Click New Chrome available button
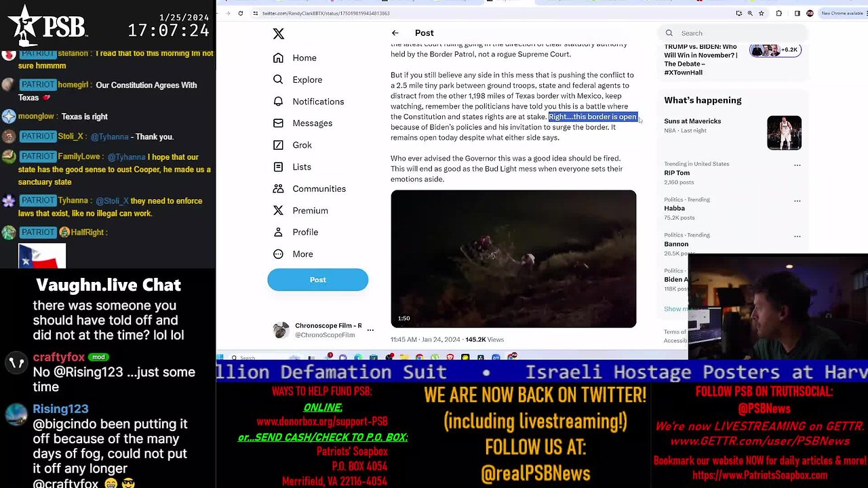The image size is (868, 488). click(843, 13)
